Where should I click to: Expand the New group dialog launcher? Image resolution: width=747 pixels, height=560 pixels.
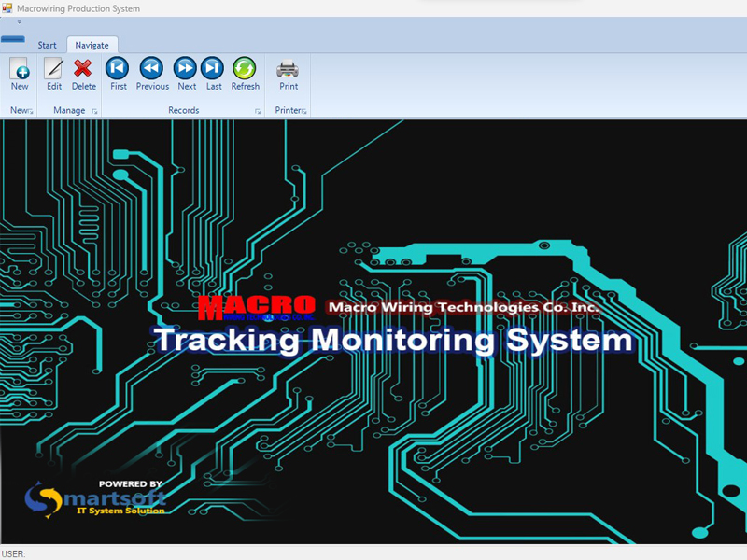point(31,112)
